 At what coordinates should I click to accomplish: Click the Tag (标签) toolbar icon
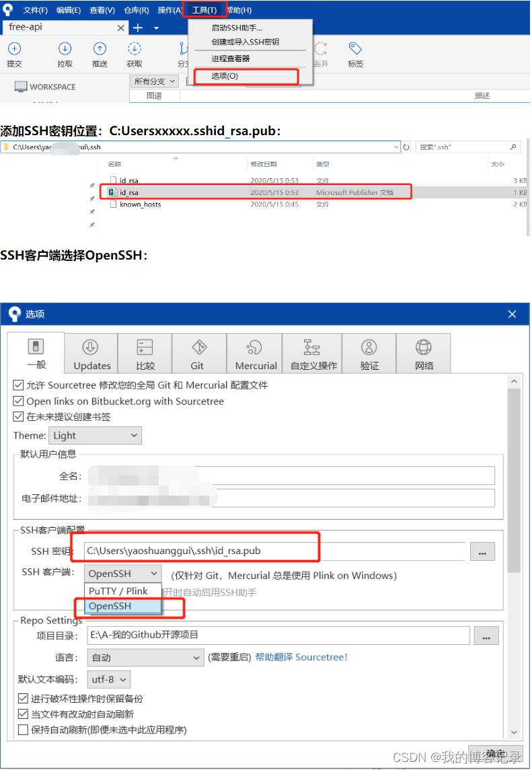pyautogui.click(x=355, y=48)
